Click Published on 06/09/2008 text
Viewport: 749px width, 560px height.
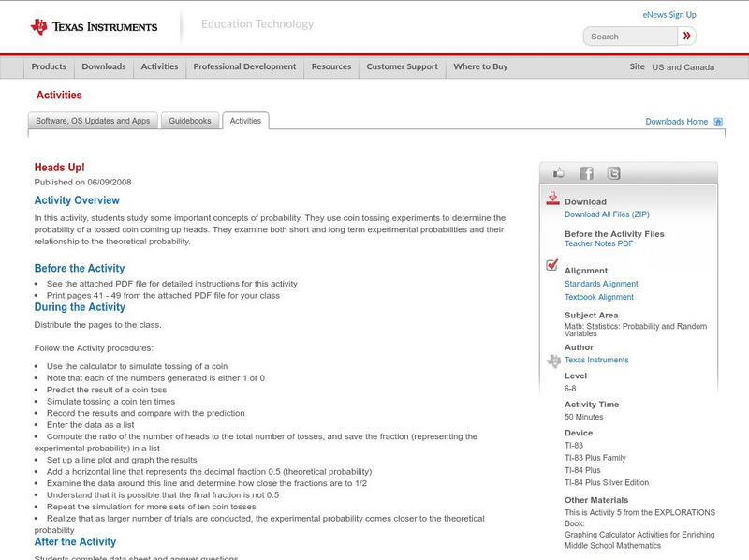tap(82, 182)
